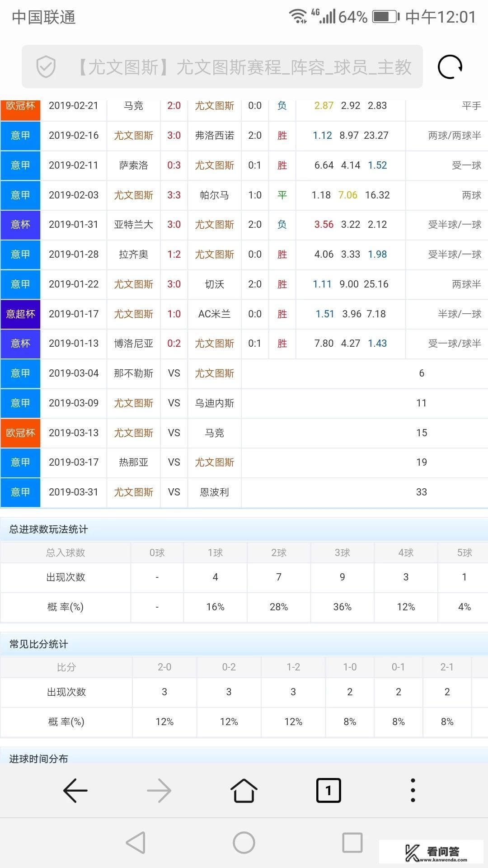Tap the handicap 受一球/球半
This screenshot has width=488, height=868.
(x=455, y=344)
